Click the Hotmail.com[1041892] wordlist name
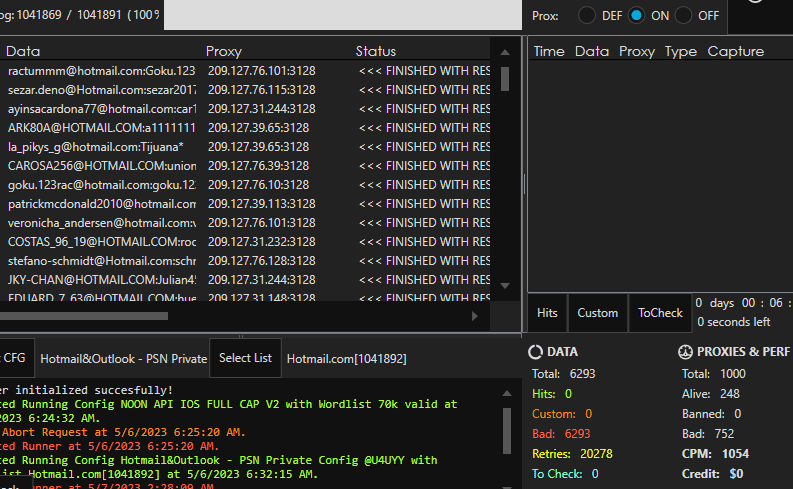 (x=346, y=359)
